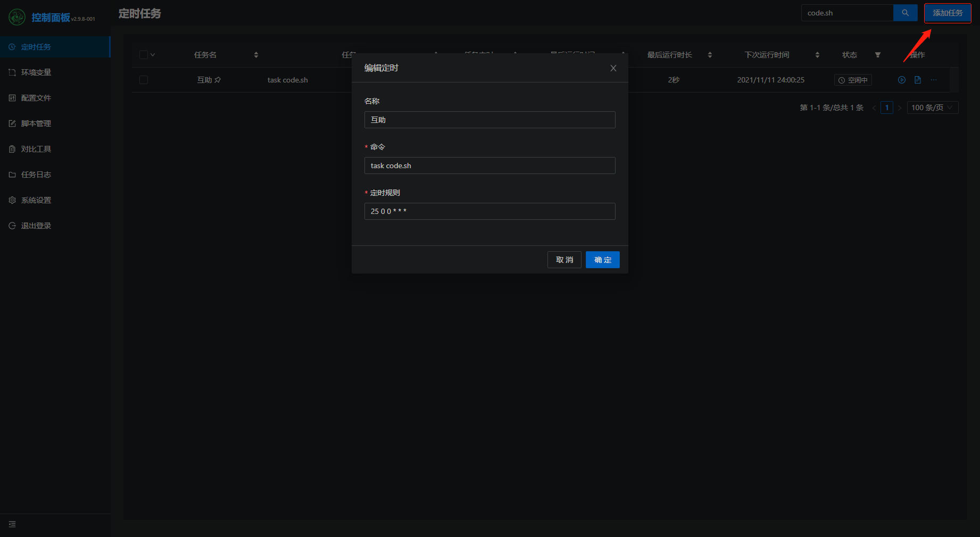Screen dimensions: 980x537
Task: Click the 2秒 duration cell
Action: pos(674,80)
